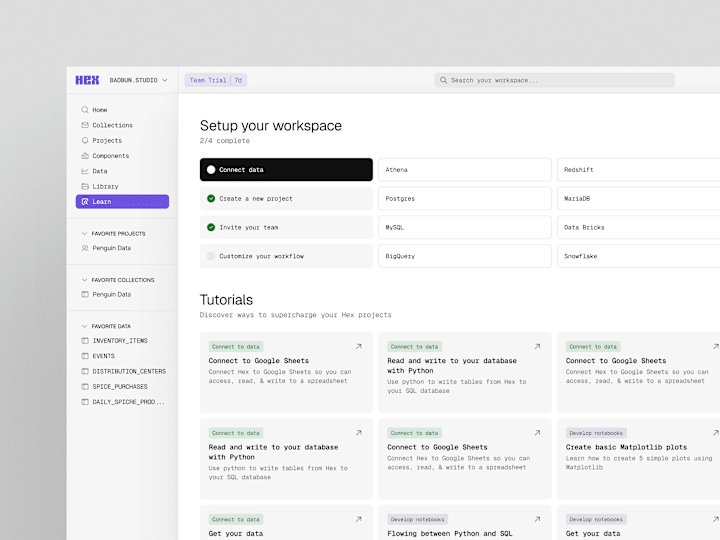Image resolution: width=720 pixels, height=540 pixels.
Task: Click the Learn icon
Action: coord(85,202)
